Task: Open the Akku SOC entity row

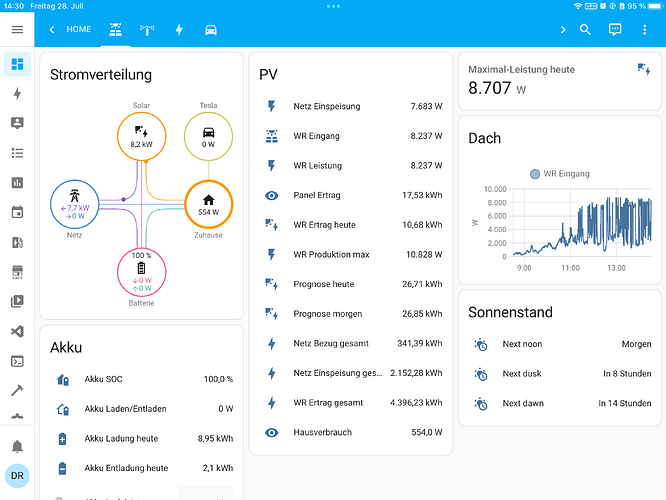Action: click(x=141, y=379)
